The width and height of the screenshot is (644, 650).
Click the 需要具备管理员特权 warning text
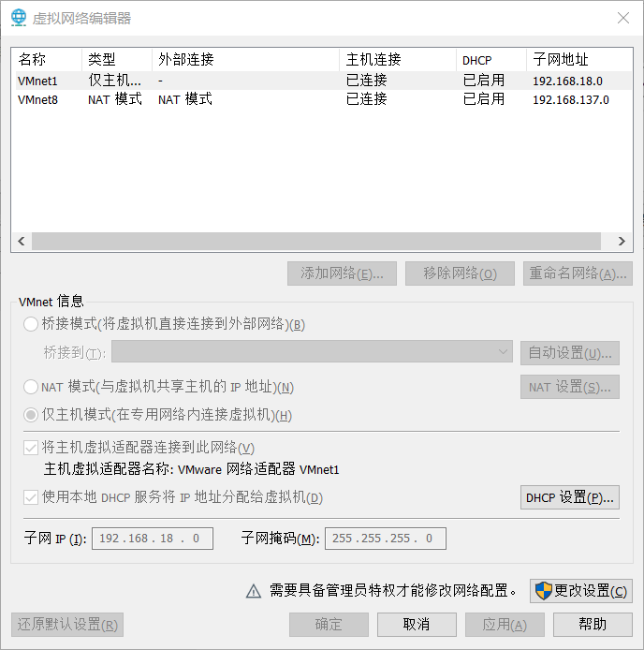coord(392,591)
